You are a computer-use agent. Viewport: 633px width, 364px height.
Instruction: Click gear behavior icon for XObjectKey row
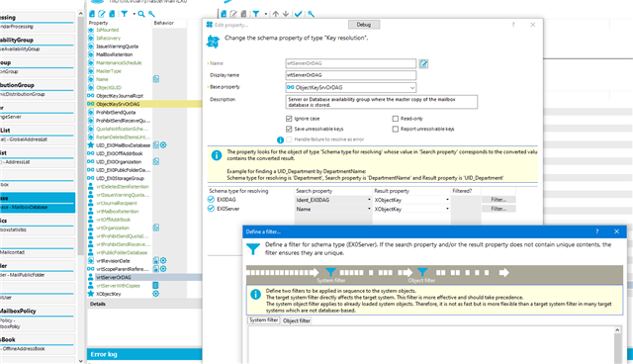(155, 294)
